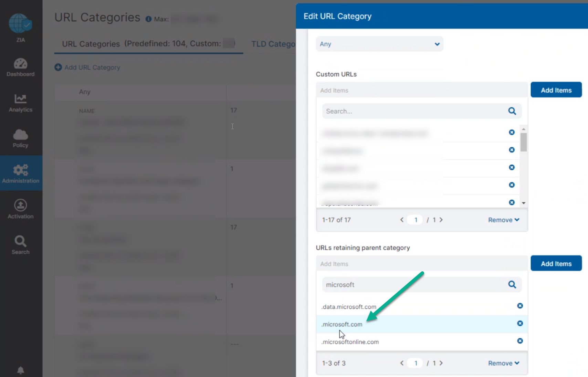Remove the second blurred Custom URL entry
This screenshot has height=377, width=588.
pos(512,150)
